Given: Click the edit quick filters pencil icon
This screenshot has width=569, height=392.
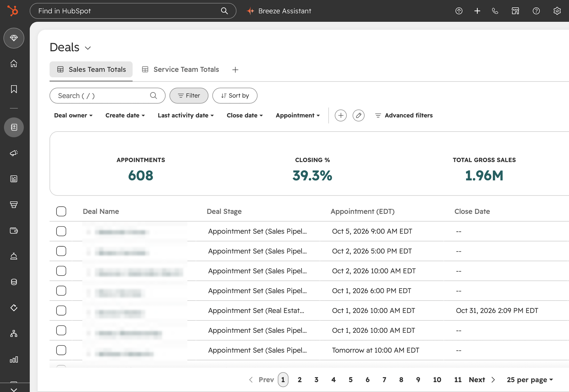Looking at the screenshot, I should click(x=358, y=115).
